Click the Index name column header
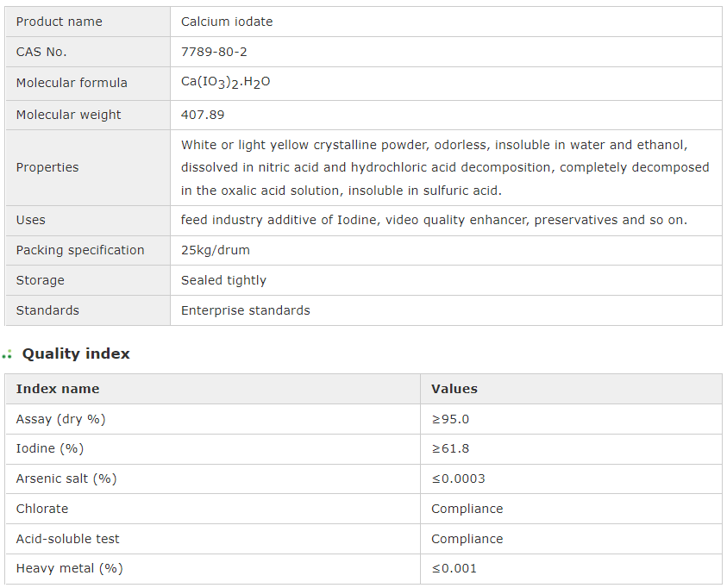This screenshot has width=727, height=588. (x=58, y=389)
